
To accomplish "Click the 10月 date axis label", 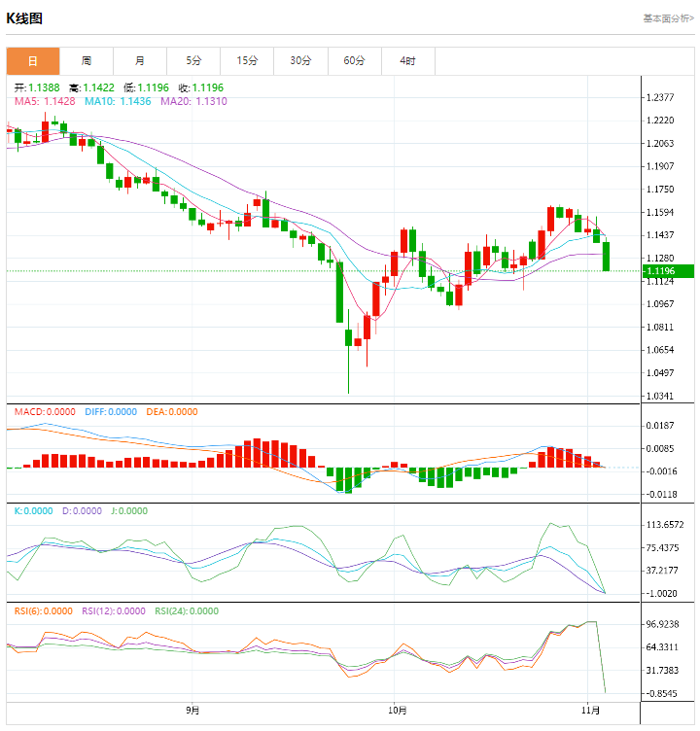I will click(398, 711).
